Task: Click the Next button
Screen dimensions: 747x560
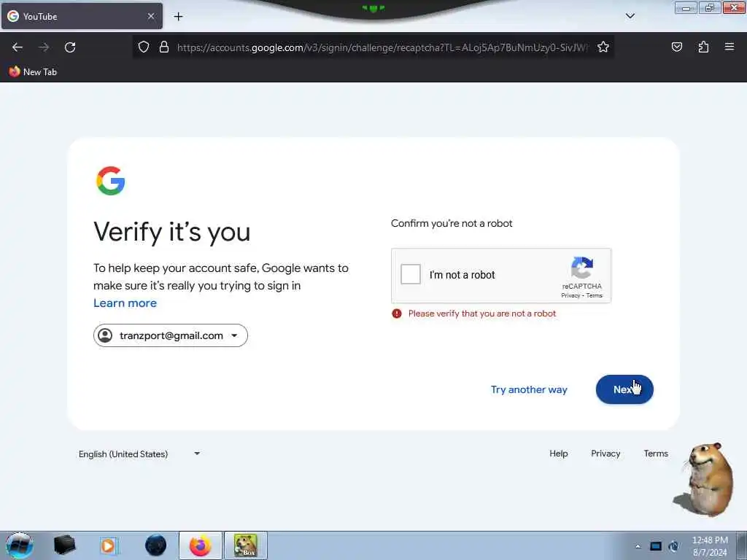Action: (624, 389)
